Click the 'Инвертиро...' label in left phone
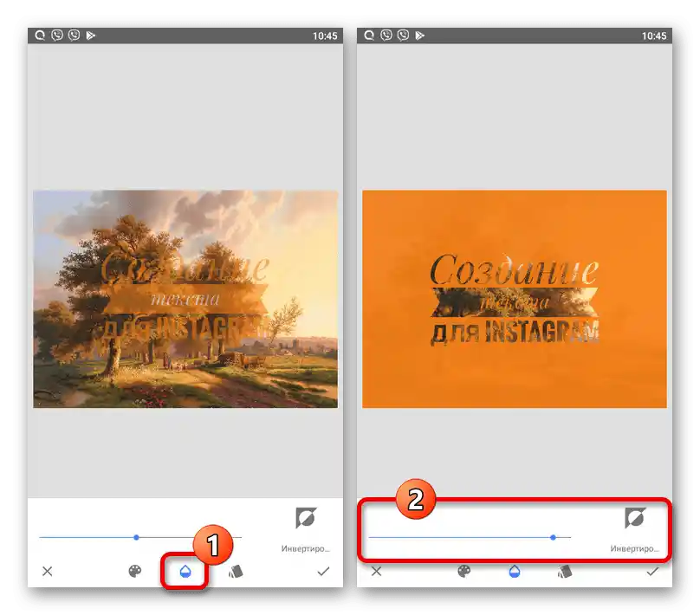The width and height of the screenshot is (700, 615). tap(305, 548)
